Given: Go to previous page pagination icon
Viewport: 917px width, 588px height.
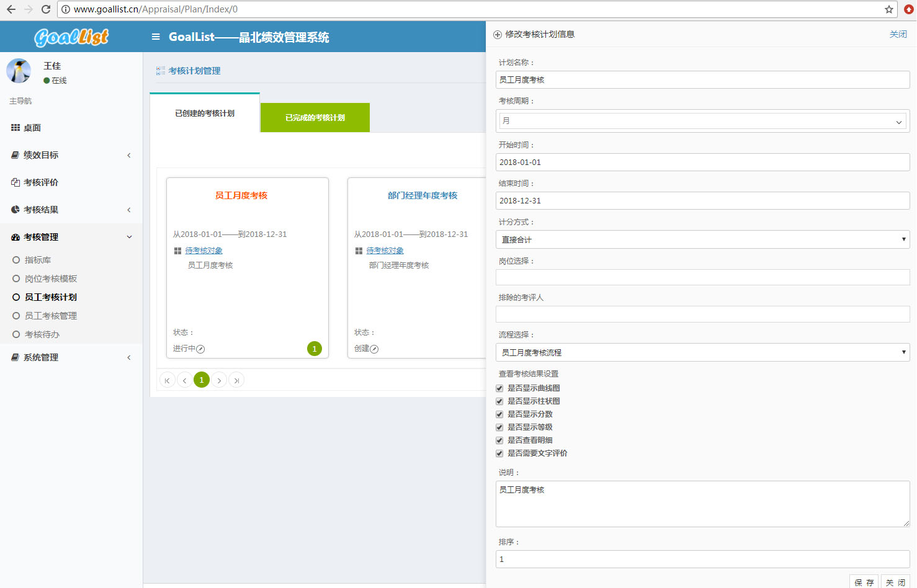Looking at the screenshot, I should coord(184,380).
